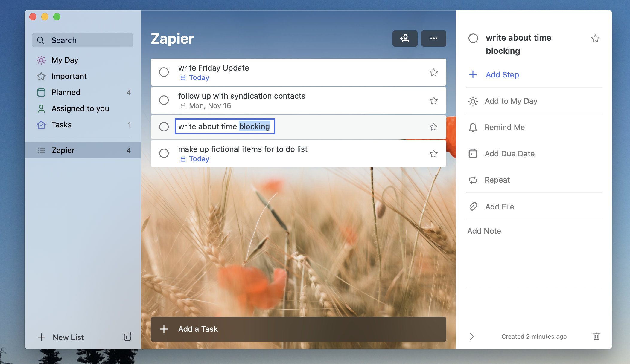The height and width of the screenshot is (364, 630).
Task: Toggle completion circle for make up fictional items
Action: coord(164,153)
